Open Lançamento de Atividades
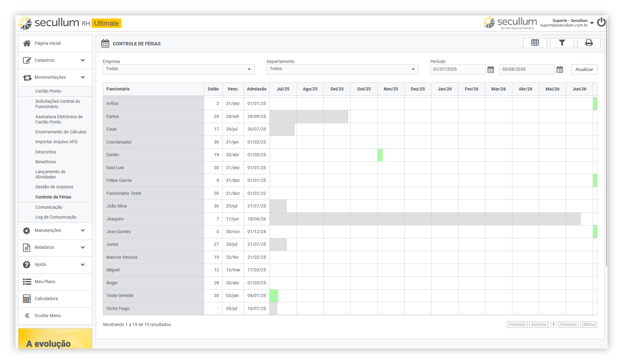This screenshot has height=364, width=623. pyautogui.click(x=50, y=174)
